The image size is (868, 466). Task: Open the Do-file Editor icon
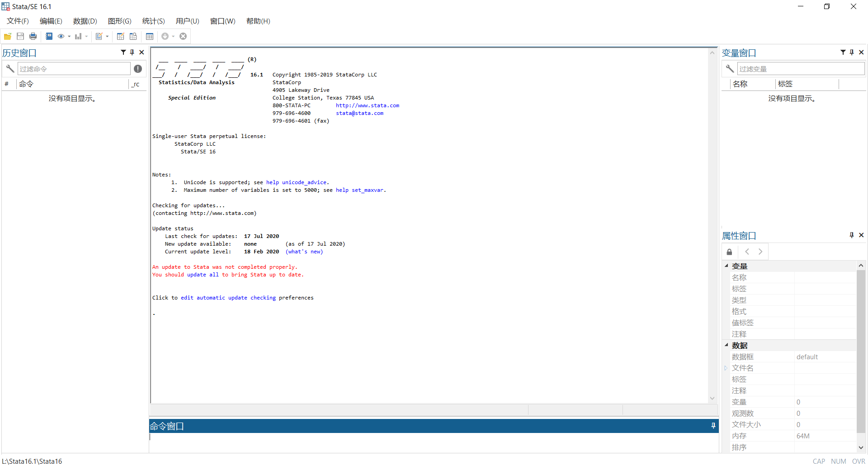click(x=99, y=36)
